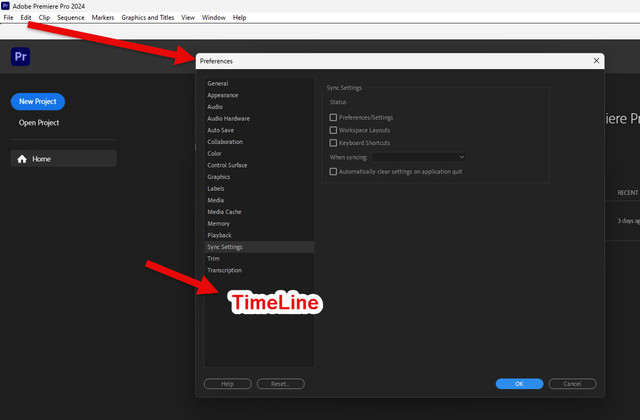Enable automatically clear settings on quit
The height and width of the screenshot is (420, 640).
333,171
